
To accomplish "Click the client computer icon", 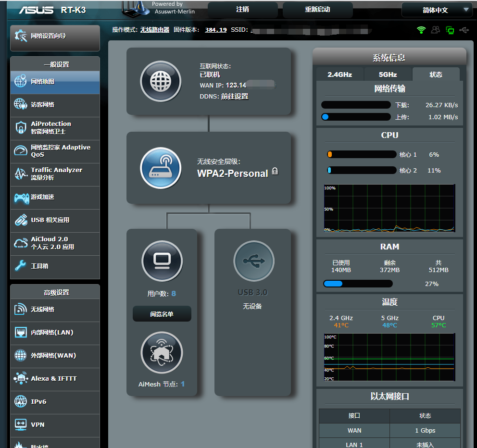I will pyautogui.click(x=162, y=261).
